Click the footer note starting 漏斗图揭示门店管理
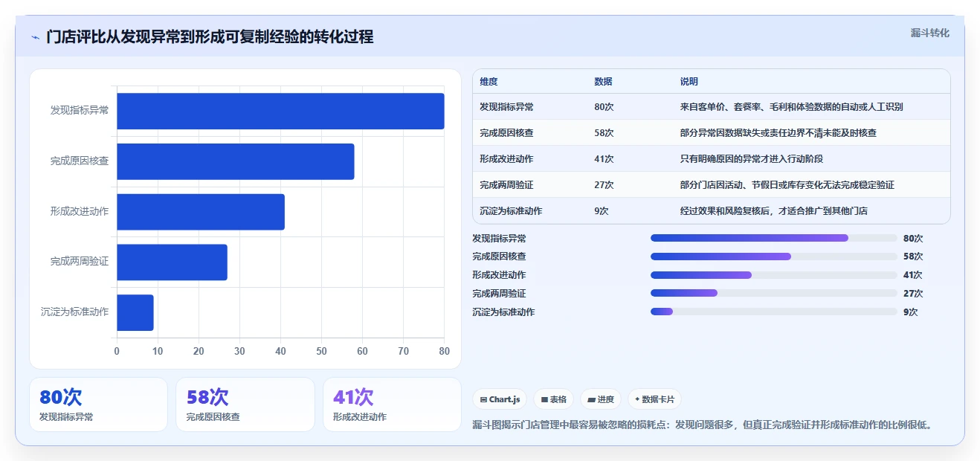The width and height of the screenshot is (980, 461). coord(703,425)
